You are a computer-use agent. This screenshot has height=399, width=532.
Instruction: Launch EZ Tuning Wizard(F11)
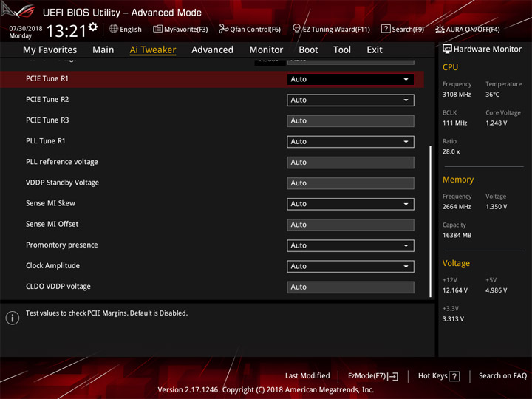(x=331, y=29)
